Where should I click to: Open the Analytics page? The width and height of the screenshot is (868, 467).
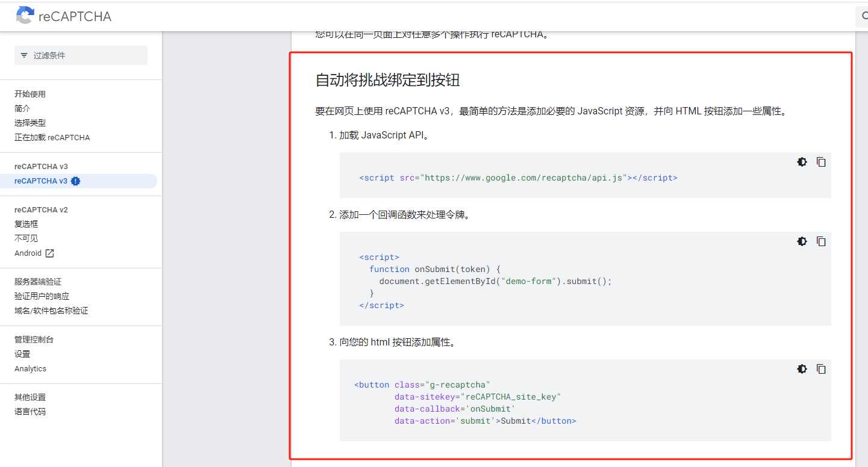pos(30,369)
